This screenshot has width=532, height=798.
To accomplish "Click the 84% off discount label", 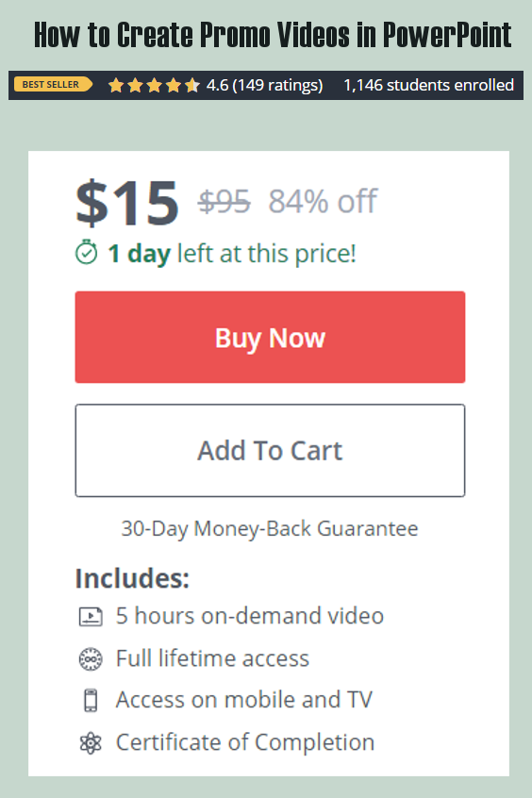I will (323, 202).
